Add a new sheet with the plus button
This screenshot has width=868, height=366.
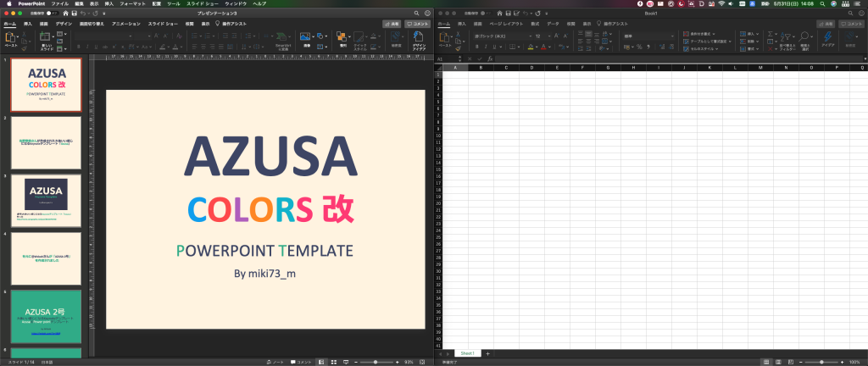point(487,353)
